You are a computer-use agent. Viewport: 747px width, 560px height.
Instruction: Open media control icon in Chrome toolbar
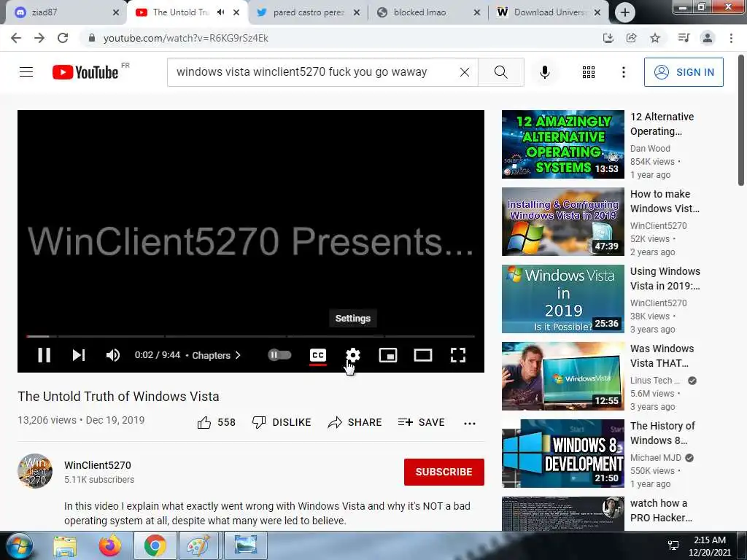click(684, 38)
